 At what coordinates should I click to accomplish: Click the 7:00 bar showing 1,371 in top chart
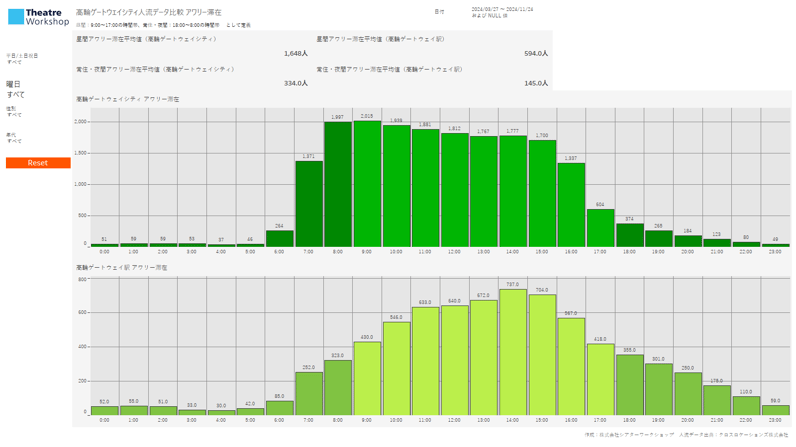(x=309, y=204)
